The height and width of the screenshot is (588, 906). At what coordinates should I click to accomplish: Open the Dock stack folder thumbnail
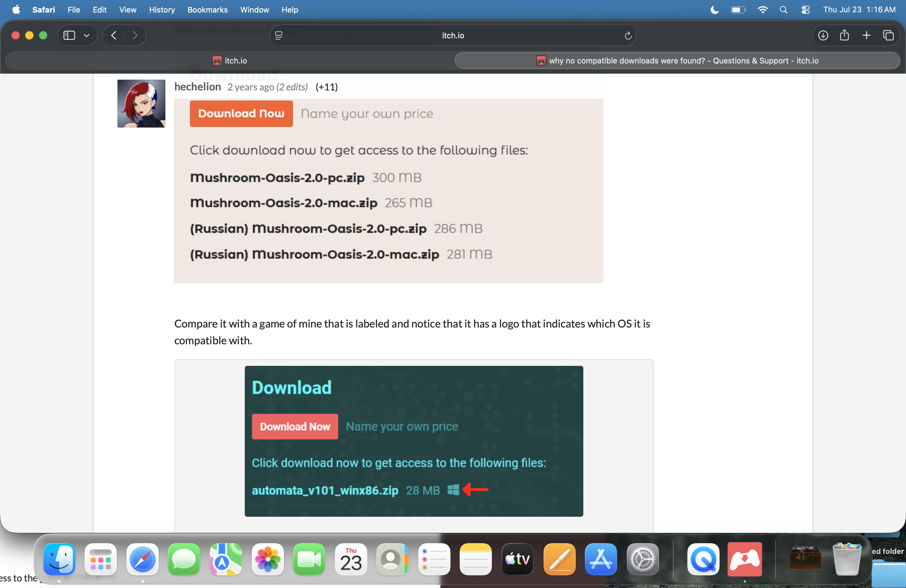(805, 559)
